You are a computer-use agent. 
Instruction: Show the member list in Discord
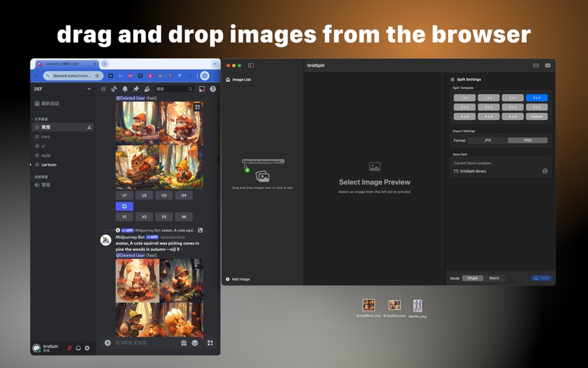point(147,89)
